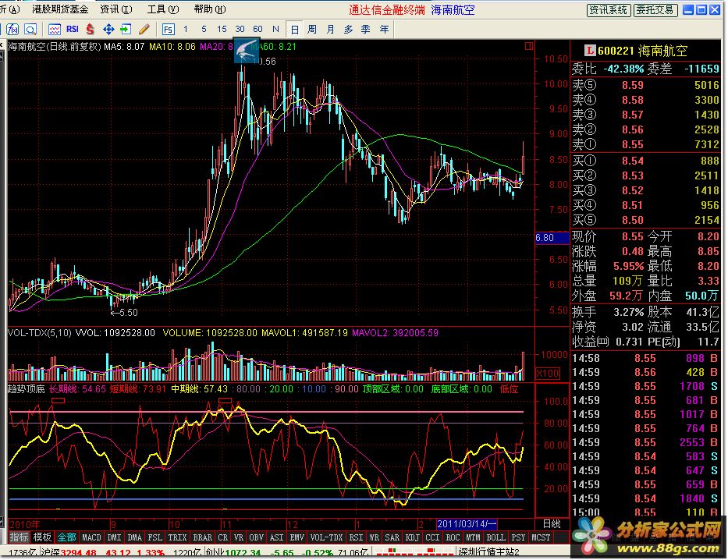Click the green arrow import icon

[126, 29]
